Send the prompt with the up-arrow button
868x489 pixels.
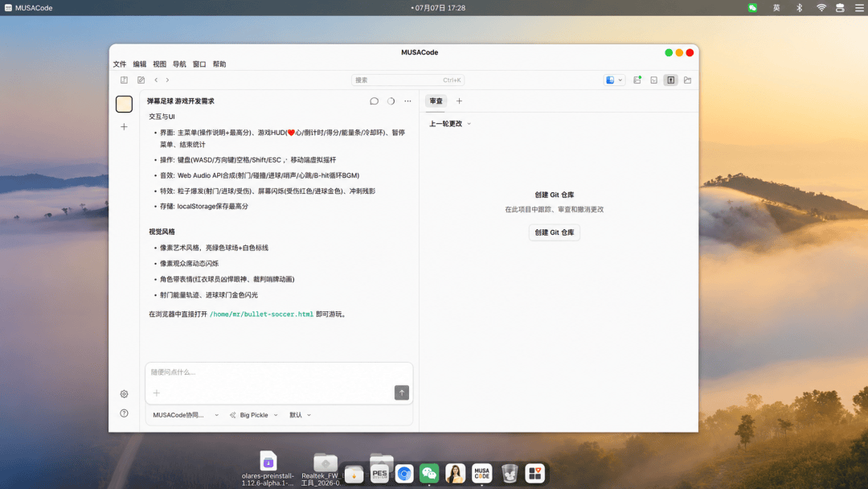402,392
